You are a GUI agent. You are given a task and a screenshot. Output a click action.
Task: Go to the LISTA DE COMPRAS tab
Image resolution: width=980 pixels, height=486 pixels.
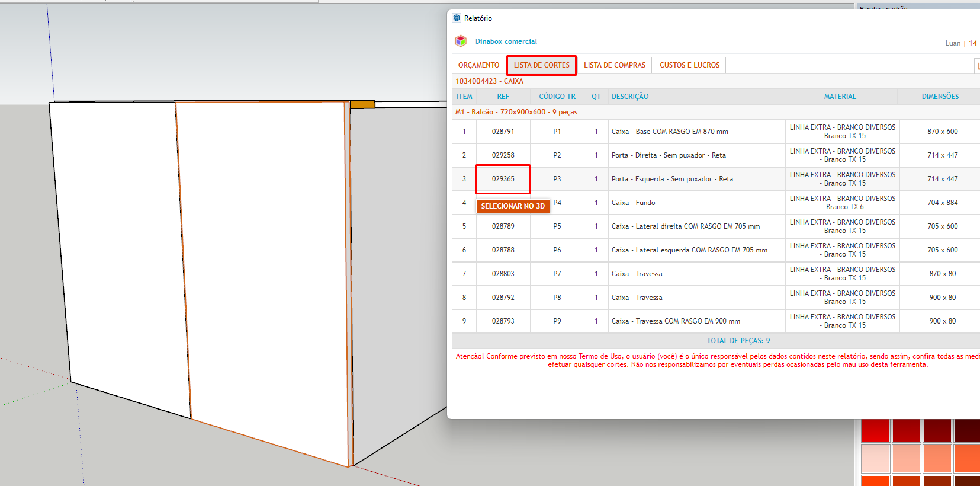click(x=614, y=65)
